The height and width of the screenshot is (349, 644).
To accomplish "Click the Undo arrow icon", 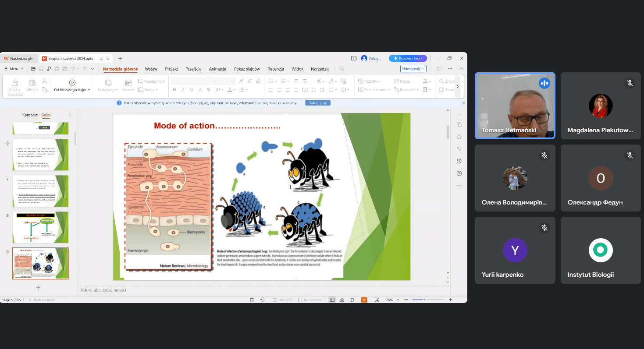I will [x=73, y=69].
